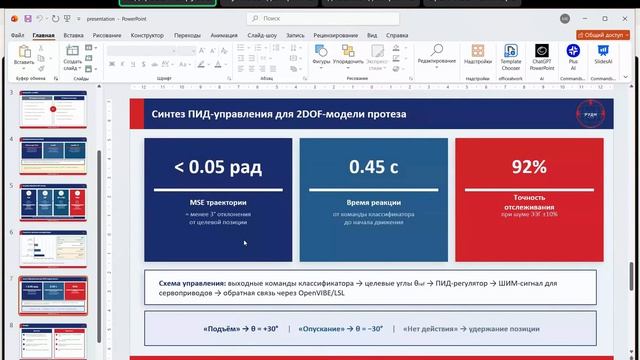Open the font name combo box
Viewport: 640px width, 360px height.
pyautogui.click(x=142, y=51)
